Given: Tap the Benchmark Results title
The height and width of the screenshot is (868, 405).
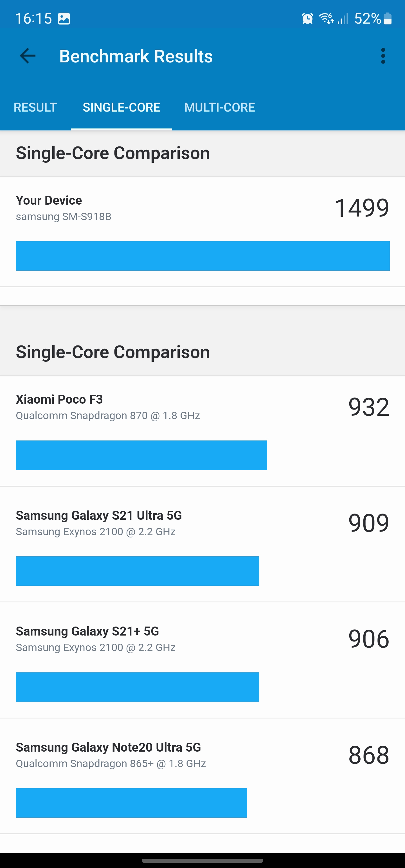Looking at the screenshot, I should click(136, 56).
